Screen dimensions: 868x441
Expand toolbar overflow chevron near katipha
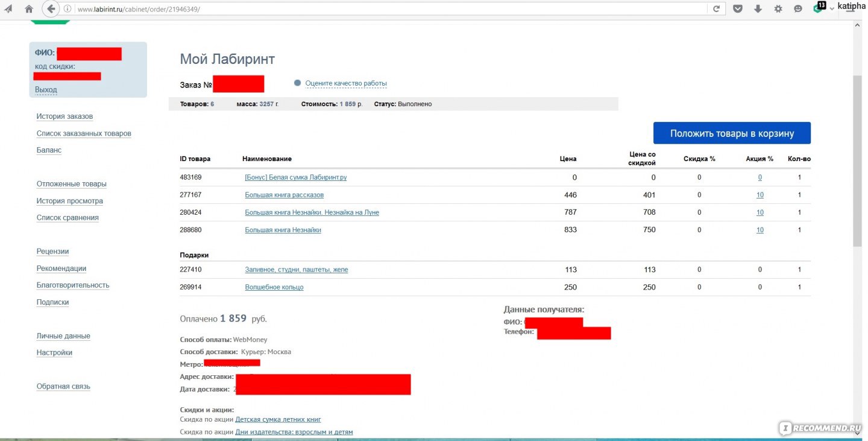coord(832,8)
